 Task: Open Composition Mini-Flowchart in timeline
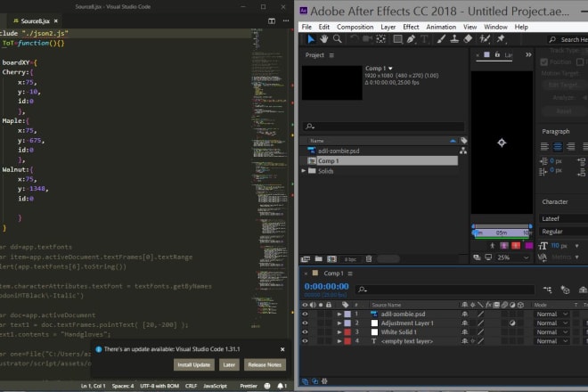click(x=548, y=290)
